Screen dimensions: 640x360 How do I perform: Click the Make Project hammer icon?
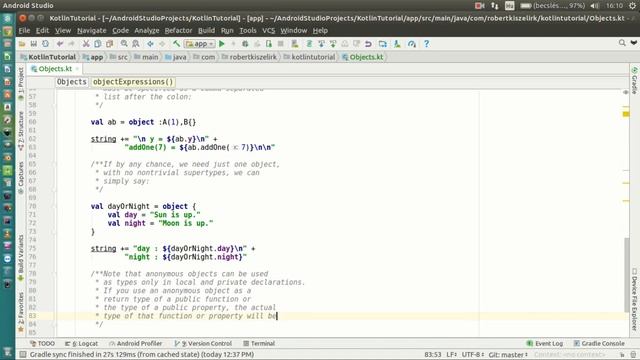(176, 44)
